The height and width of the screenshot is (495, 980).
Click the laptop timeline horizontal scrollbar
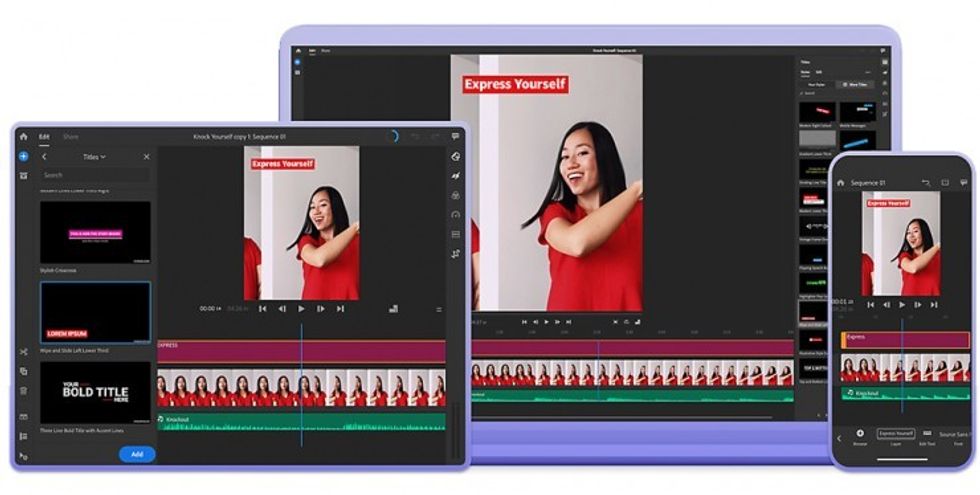(622, 417)
